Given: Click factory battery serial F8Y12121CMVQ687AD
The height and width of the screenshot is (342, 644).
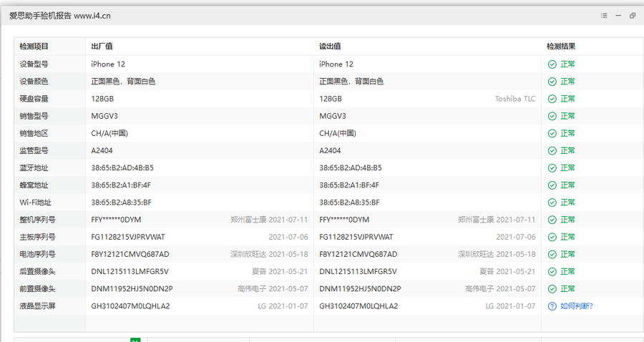Looking at the screenshot, I should [x=130, y=254].
